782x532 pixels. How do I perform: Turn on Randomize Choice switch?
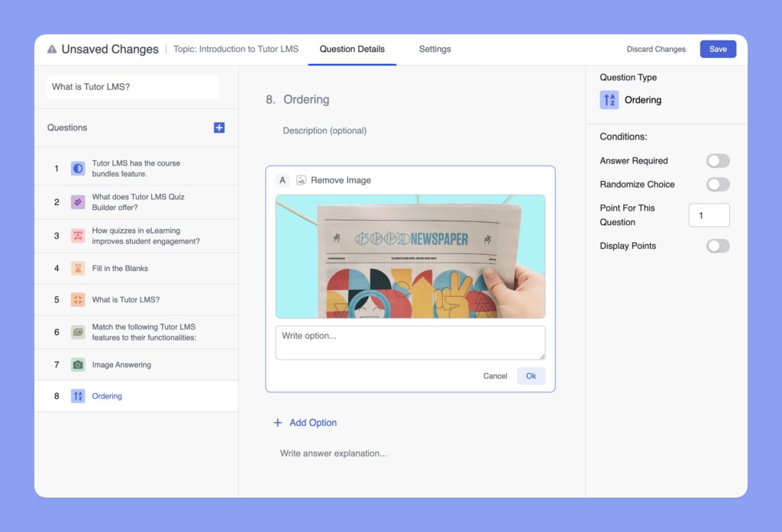pos(718,184)
